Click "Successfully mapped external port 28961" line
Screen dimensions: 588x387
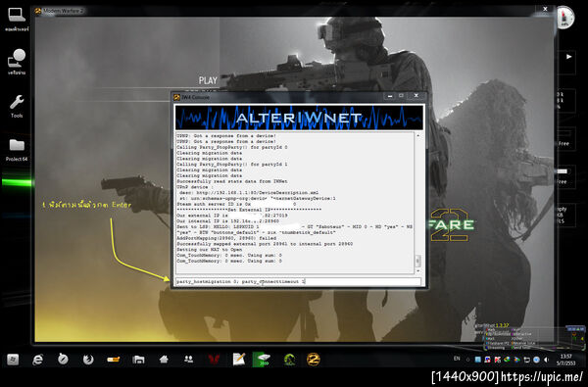tap(265, 244)
